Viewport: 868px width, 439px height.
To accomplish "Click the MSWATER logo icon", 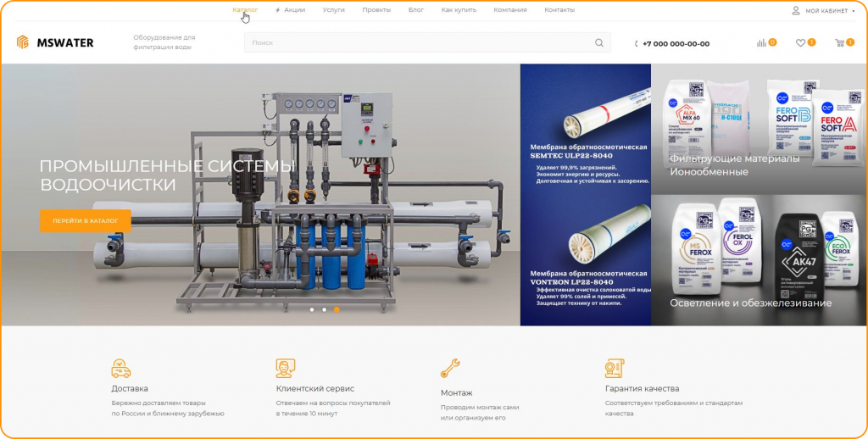I will tap(23, 42).
